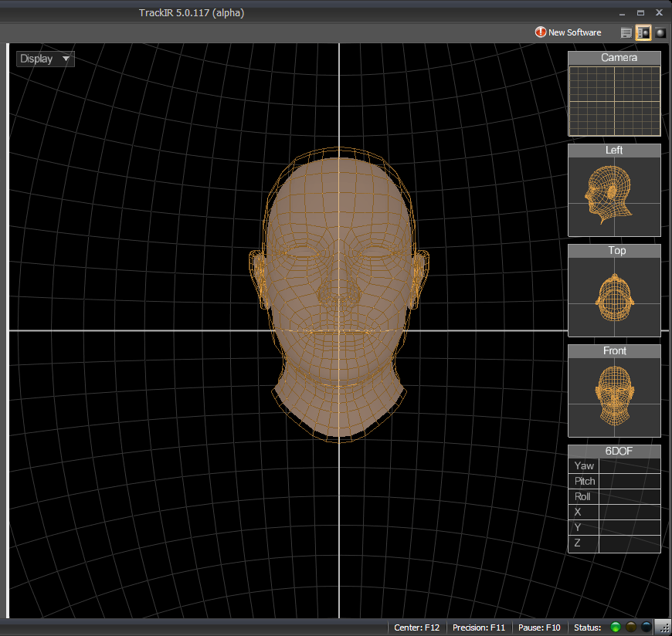Click the 3D head model in viewport
This screenshot has width=672, height=636.
tap(338, 294)
